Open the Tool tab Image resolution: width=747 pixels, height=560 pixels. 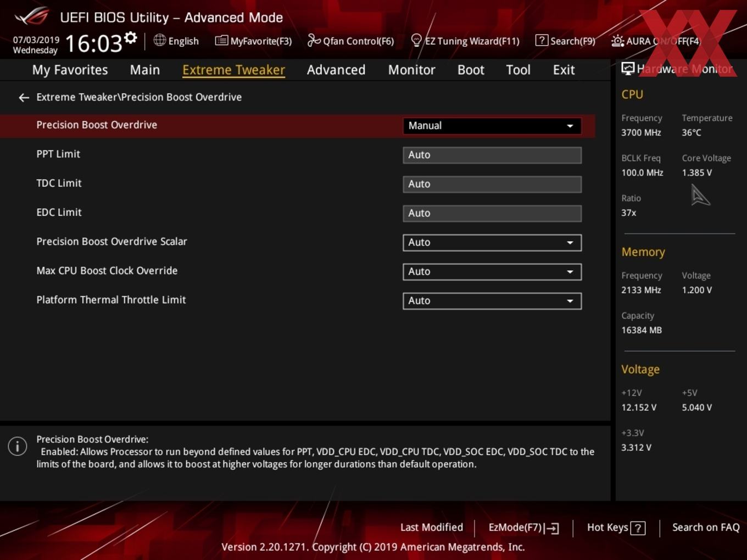pos(518,70)
